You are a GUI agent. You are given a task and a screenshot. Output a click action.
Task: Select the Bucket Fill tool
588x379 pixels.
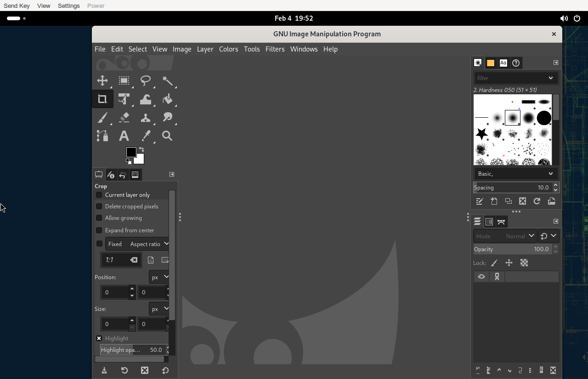(167, 99)
